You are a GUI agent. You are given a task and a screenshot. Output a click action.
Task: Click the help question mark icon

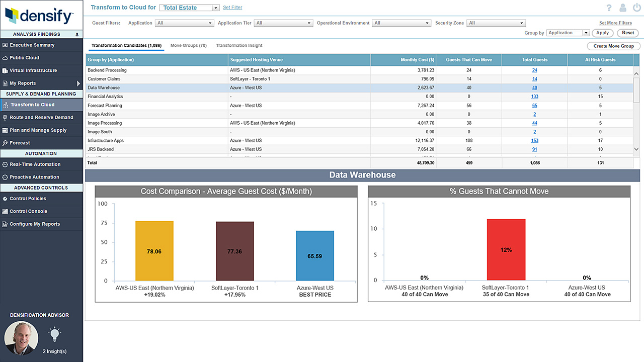pyautogui.click(x=609, y=8)
